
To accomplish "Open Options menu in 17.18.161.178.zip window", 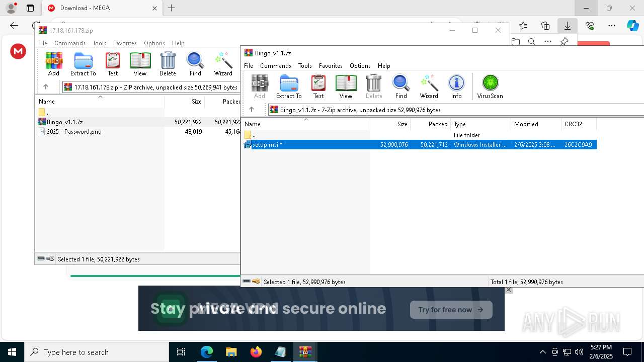I will [x=154, y=43].
